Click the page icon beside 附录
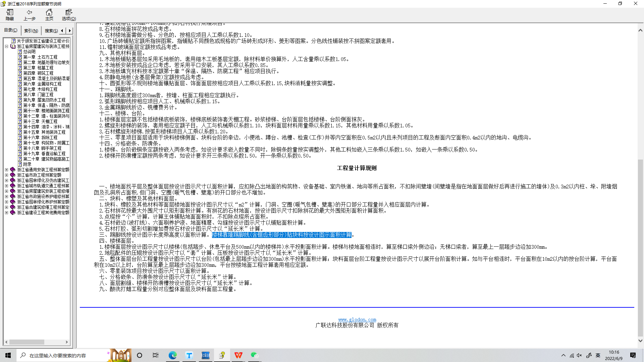Image resolution: width=644 pixels, height=362 pixels. [x=20, y=164]
